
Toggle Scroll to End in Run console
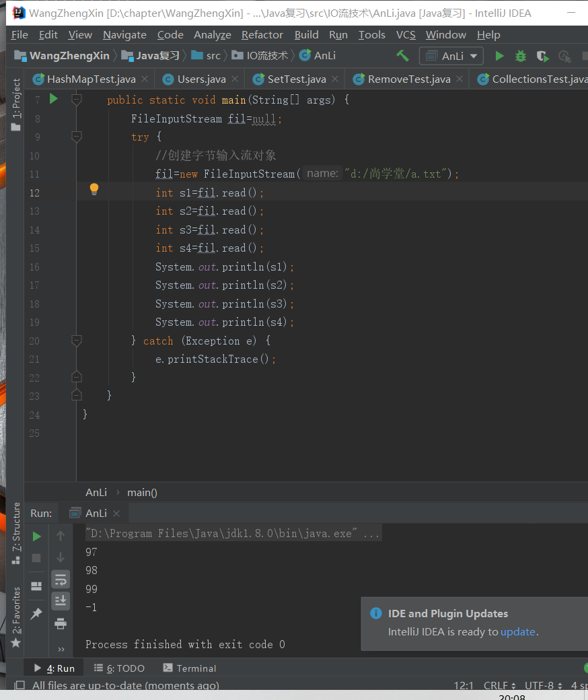(x=61, y=600)
